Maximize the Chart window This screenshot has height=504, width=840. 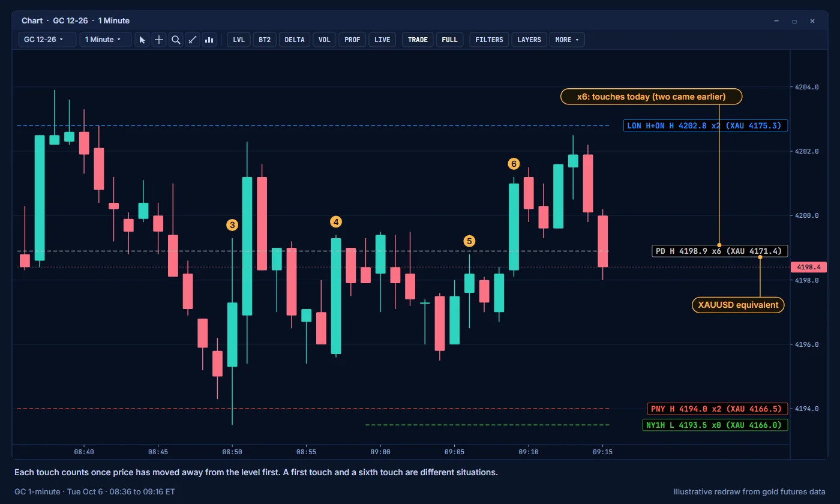click(x=794, y=21)
